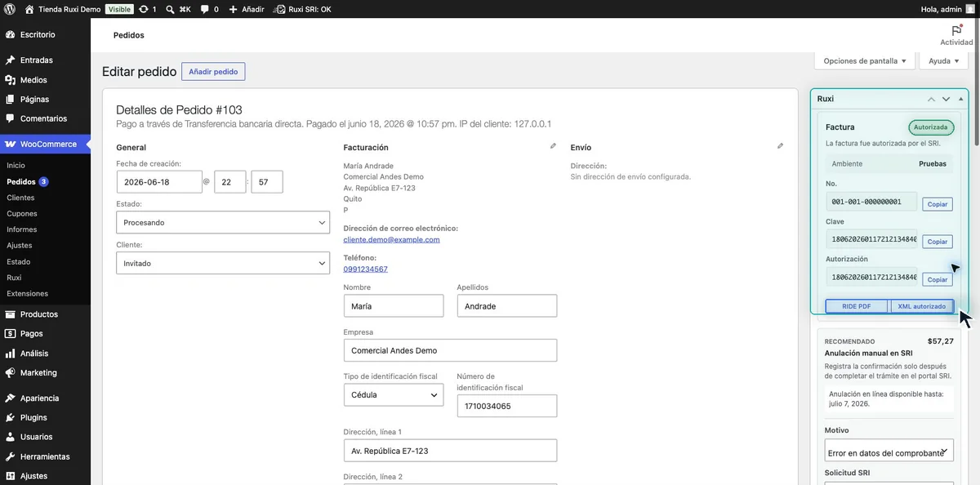Click the comments bubble icon in admin bar
980x485 pixels.
pyautogui.click(x=204, y=9)
